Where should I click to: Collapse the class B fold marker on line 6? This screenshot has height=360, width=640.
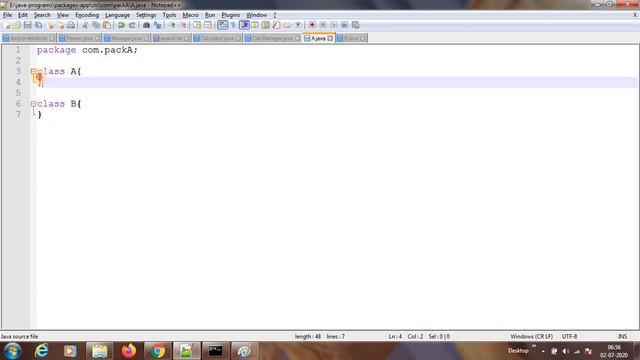tap(33, 104)
